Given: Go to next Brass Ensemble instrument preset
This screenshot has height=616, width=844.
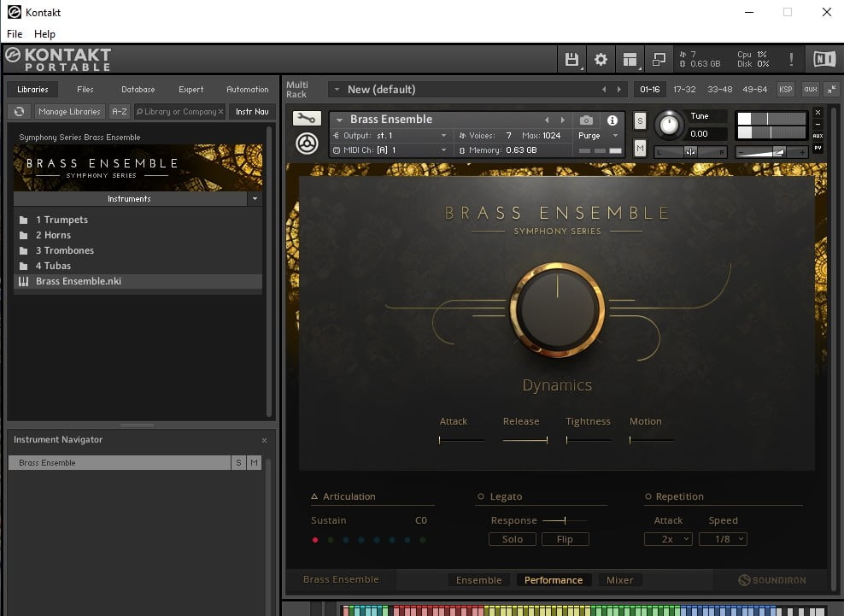Looking at the screenshot, I should pyautogui.click(x=563, y=120).
